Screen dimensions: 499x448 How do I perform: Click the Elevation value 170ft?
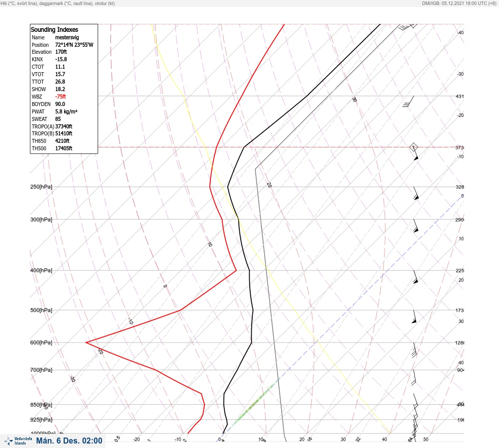pyautogui.click(x=61, y=52)
